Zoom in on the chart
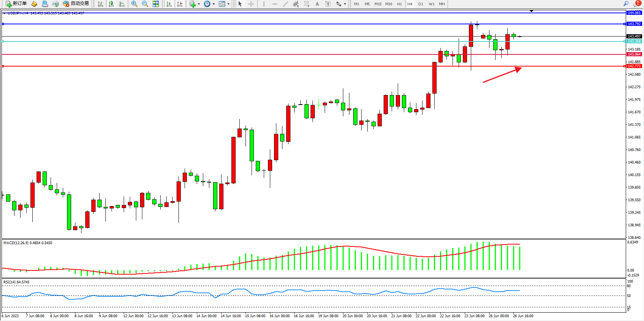Screen dimensions: 644x321 [134, 4]
